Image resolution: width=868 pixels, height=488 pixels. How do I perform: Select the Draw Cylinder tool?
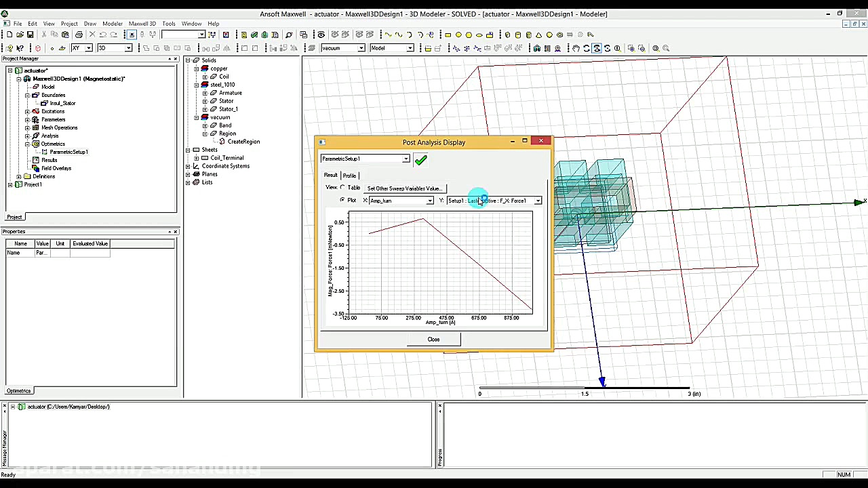click(517, 35)
